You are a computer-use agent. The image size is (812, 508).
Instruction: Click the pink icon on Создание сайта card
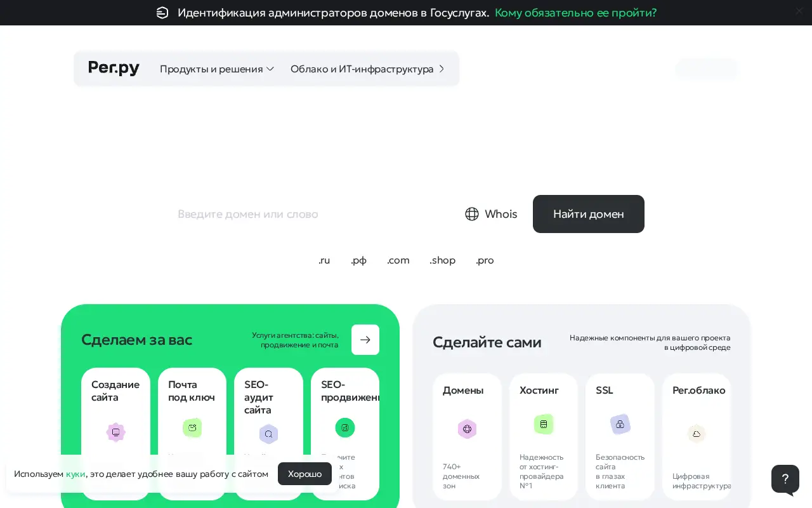pos(115,432)
